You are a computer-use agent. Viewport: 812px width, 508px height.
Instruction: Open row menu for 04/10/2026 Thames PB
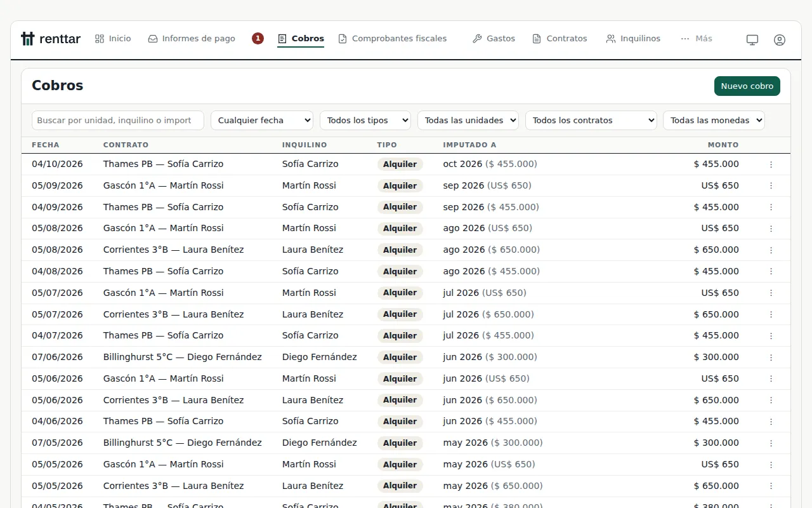(x=771, y=164)
